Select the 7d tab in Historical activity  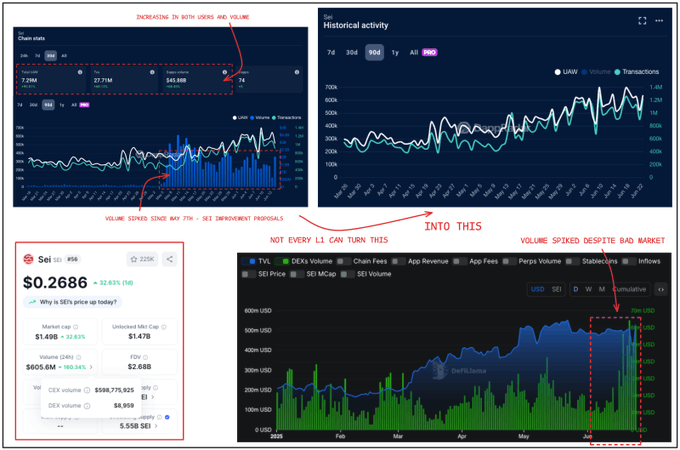(331, 52)
